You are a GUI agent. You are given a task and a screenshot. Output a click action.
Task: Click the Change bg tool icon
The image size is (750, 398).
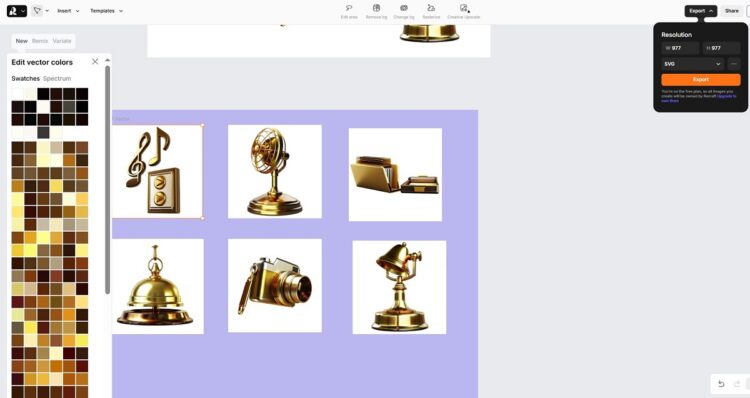click(404, 8)
